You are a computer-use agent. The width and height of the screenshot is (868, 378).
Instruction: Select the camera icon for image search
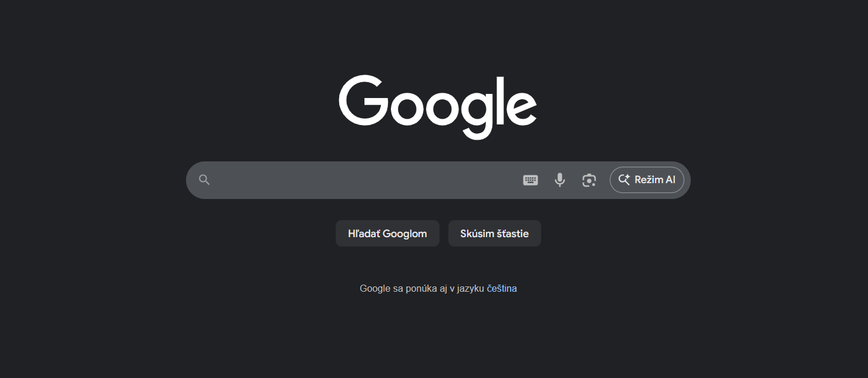click(589, 180)
